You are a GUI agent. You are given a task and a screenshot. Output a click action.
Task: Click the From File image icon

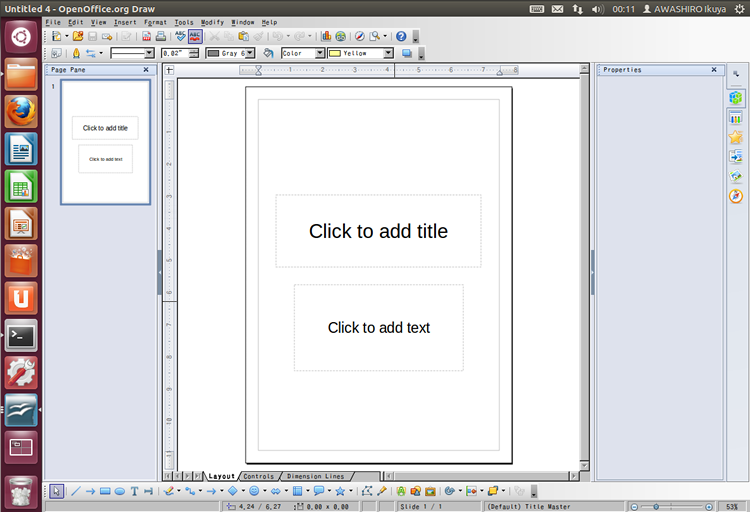[416, 491]
